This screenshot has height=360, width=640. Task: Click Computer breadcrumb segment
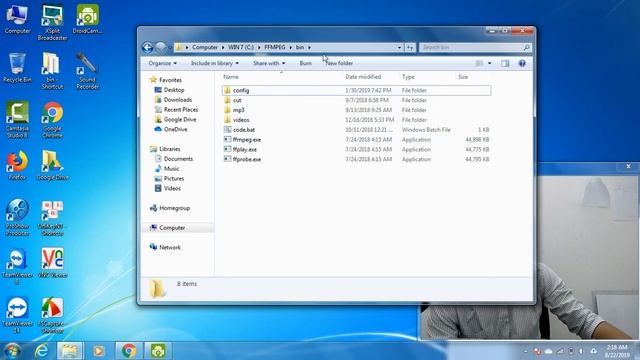pos(204,47)
